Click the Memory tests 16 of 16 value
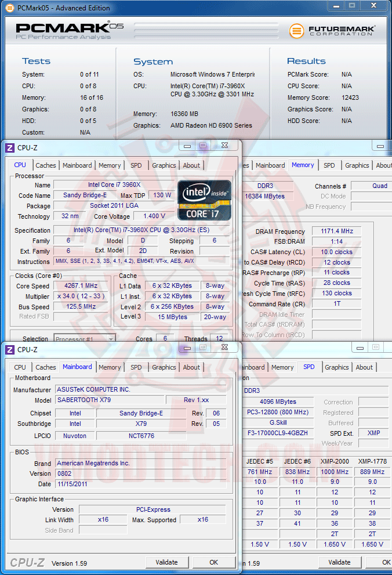 tap(92, 97)
